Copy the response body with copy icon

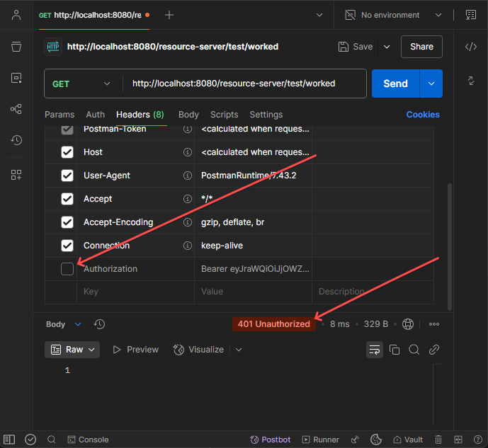pos(395,350)
